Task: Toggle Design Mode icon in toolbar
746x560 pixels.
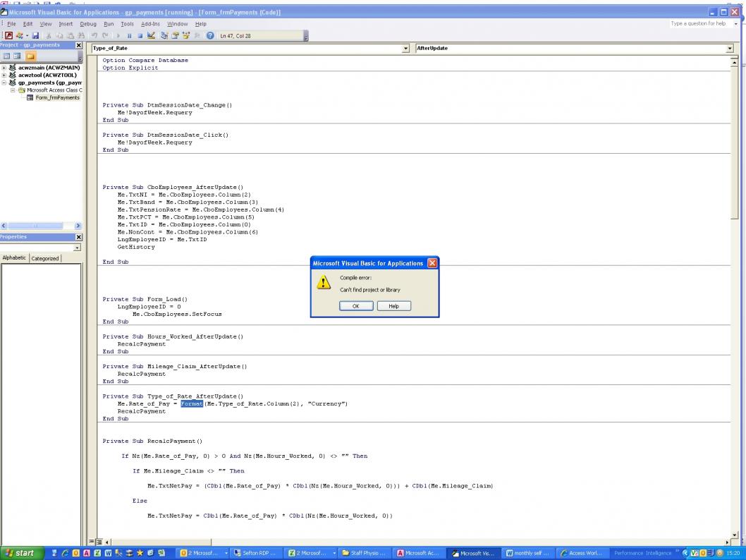Action: coord(152,36)
